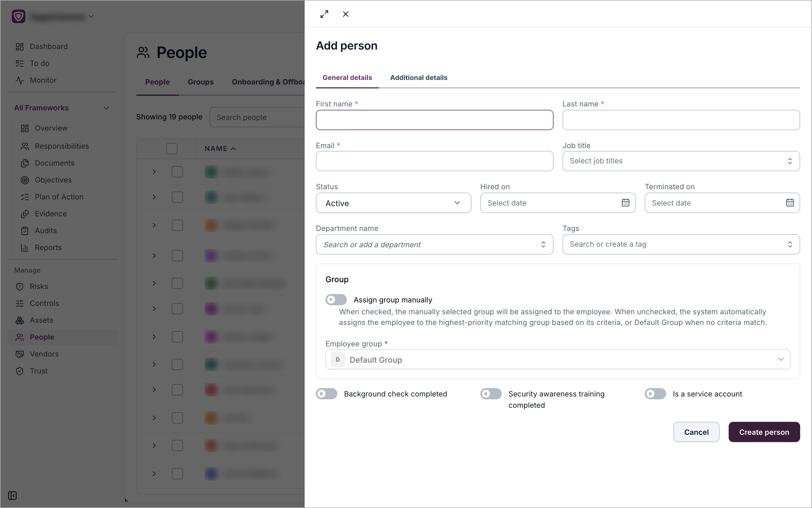
Task: Close the Add person panel
Action: click(346, 14)
